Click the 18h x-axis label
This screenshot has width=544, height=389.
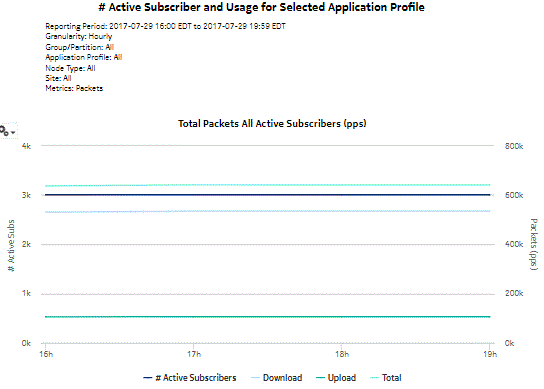[x=342, y=354]
